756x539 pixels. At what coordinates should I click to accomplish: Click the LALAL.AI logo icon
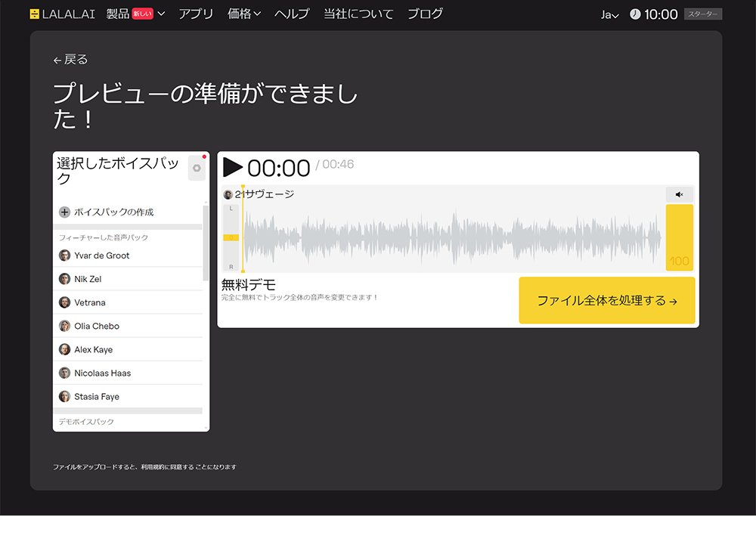coord(35,14)
